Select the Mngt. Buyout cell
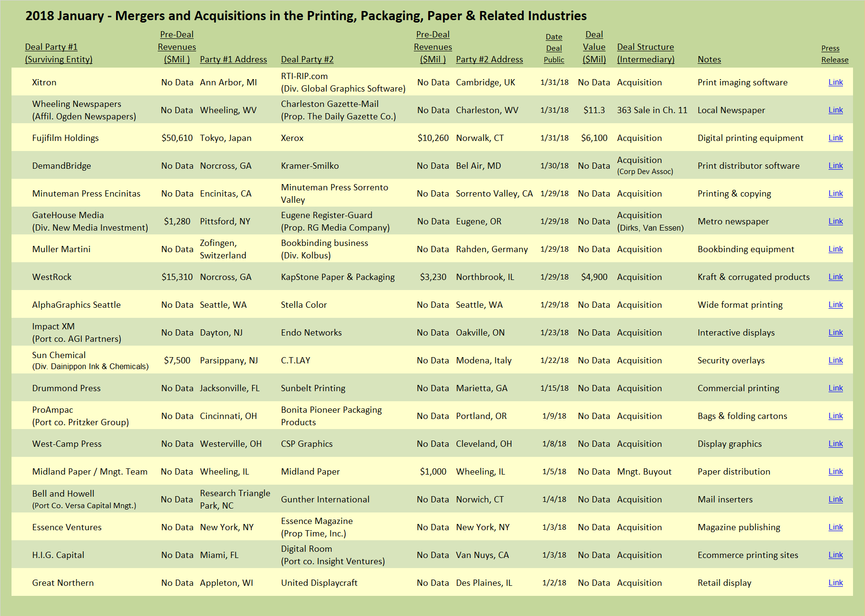This screenshot has height=616, width=865. tap(644, 472)
